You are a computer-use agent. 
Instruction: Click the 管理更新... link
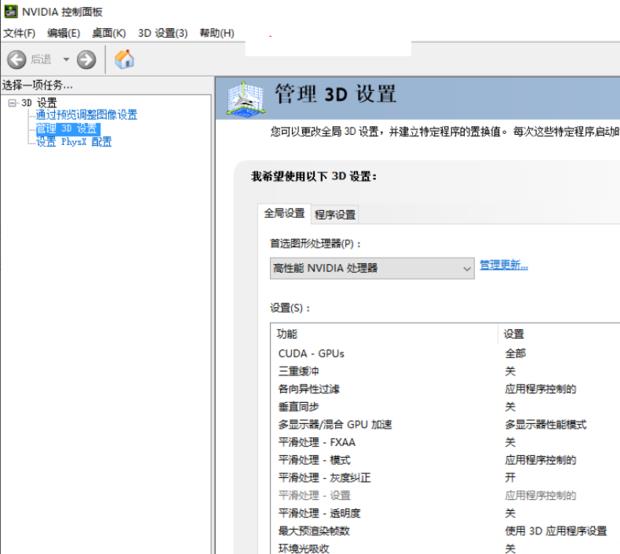click(503, 265)
